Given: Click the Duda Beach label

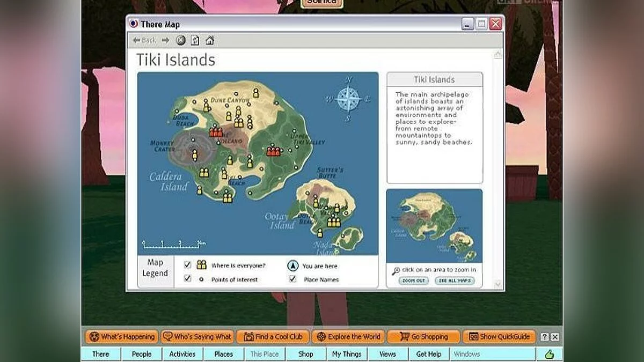Looking at the screenshot, I should [x=184, y=121].
